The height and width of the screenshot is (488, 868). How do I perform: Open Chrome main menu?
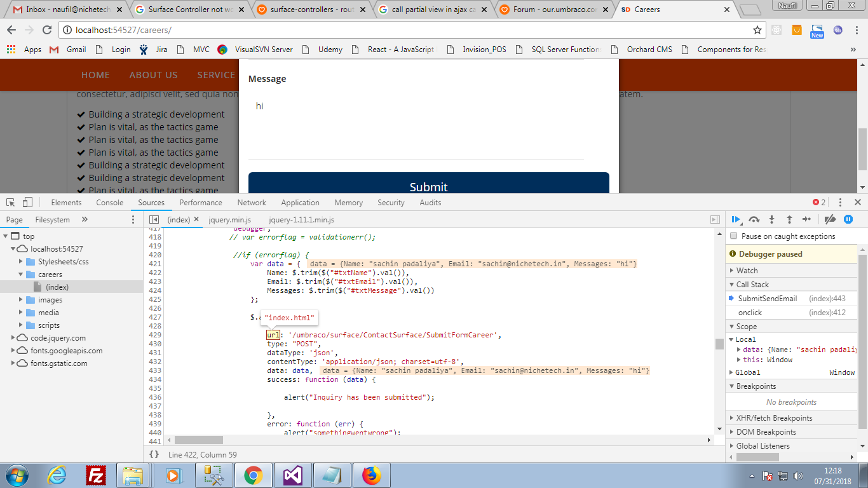tap(858, 30)
